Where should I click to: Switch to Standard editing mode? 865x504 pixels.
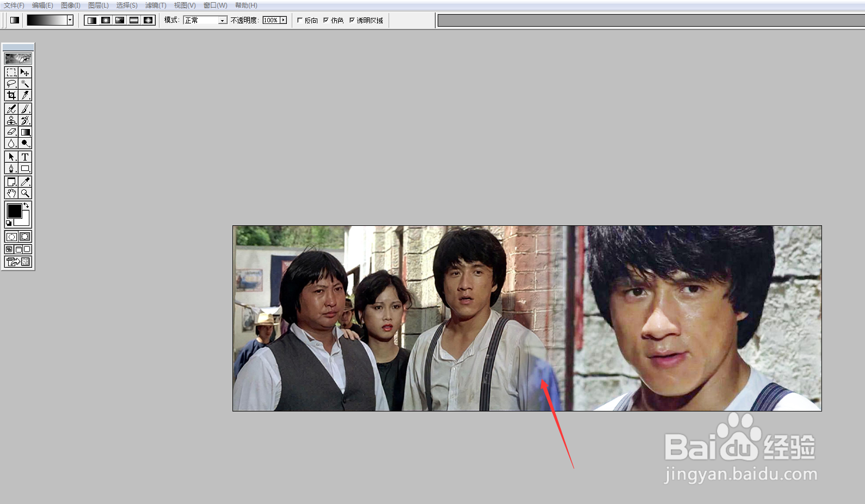tap(11, 237)
